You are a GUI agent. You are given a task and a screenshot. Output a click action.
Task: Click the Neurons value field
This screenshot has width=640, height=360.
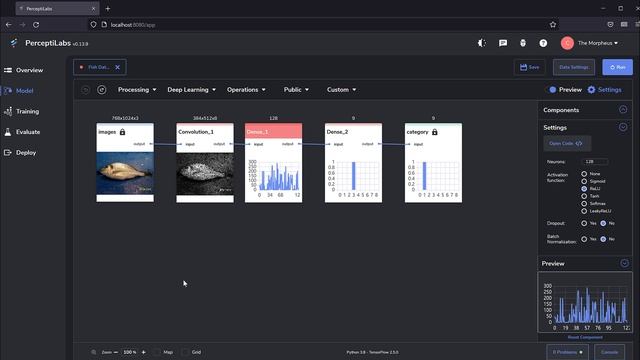[x=594, y=162]
